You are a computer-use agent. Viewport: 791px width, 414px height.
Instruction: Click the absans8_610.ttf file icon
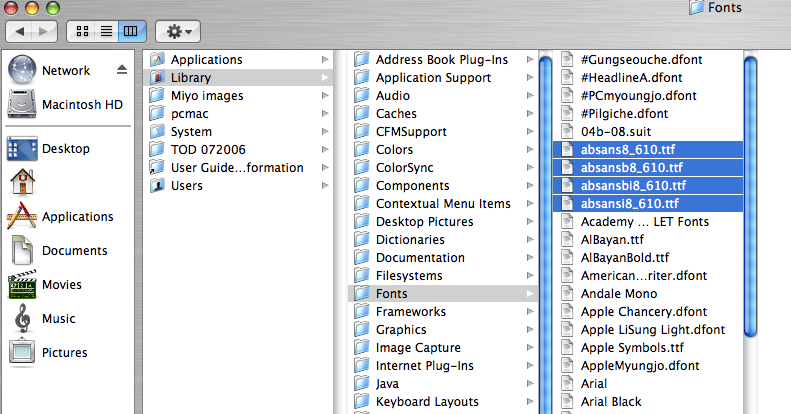(567, 149)
